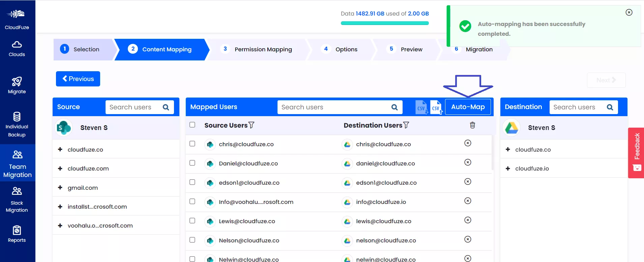The image size is (644, 262).
Task: Remove the edson1@cloudfuze.co mapping
Action: coord(468,182)
